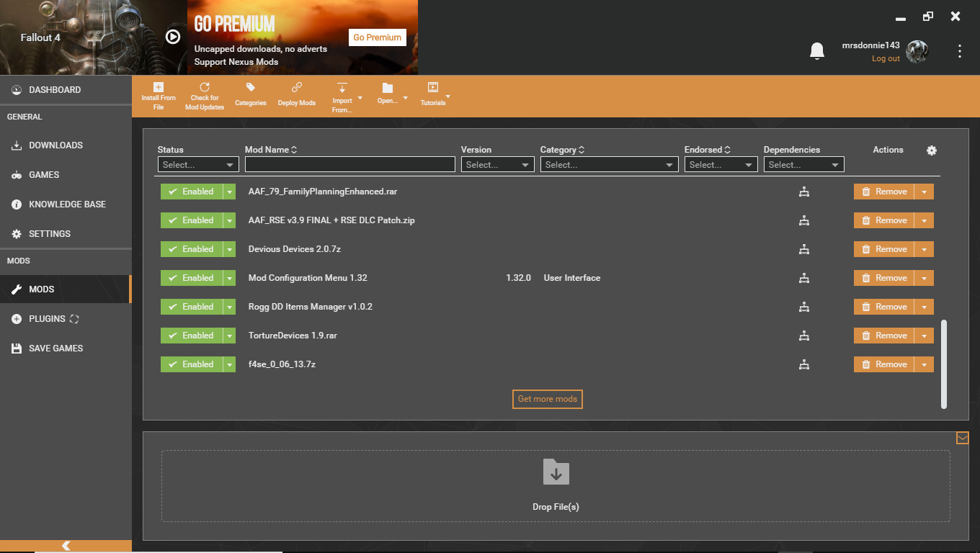Toggle Enabled for Rogg DD Items Manager
The image size is (980, 553).
191,307
